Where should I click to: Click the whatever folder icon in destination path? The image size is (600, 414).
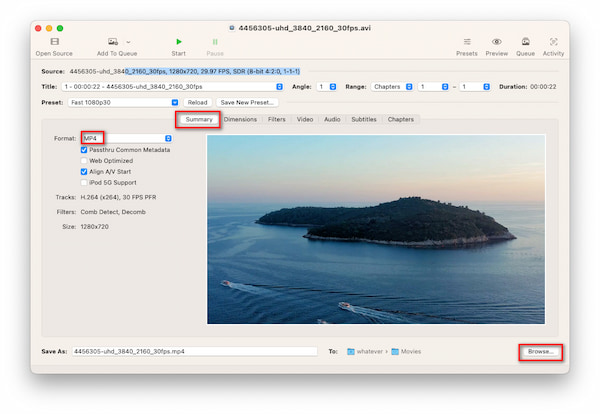click(x=351, y=351)
